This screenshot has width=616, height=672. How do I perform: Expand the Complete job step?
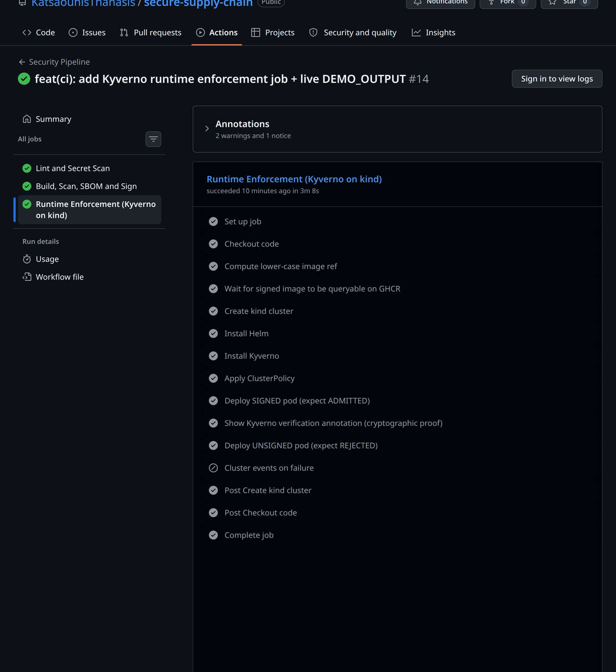[x=397, y=535]
